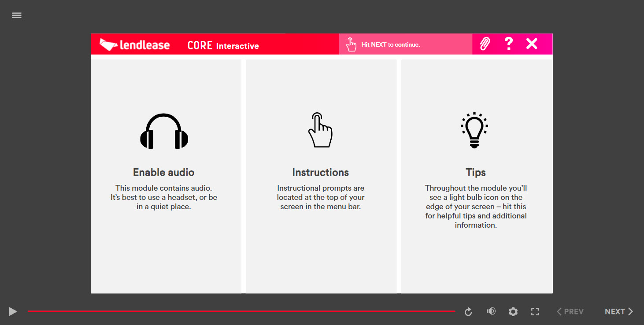Viewport: 644px width, 325px height.
Task: Open the question mark help icon
Action: (x=508, y=44)
